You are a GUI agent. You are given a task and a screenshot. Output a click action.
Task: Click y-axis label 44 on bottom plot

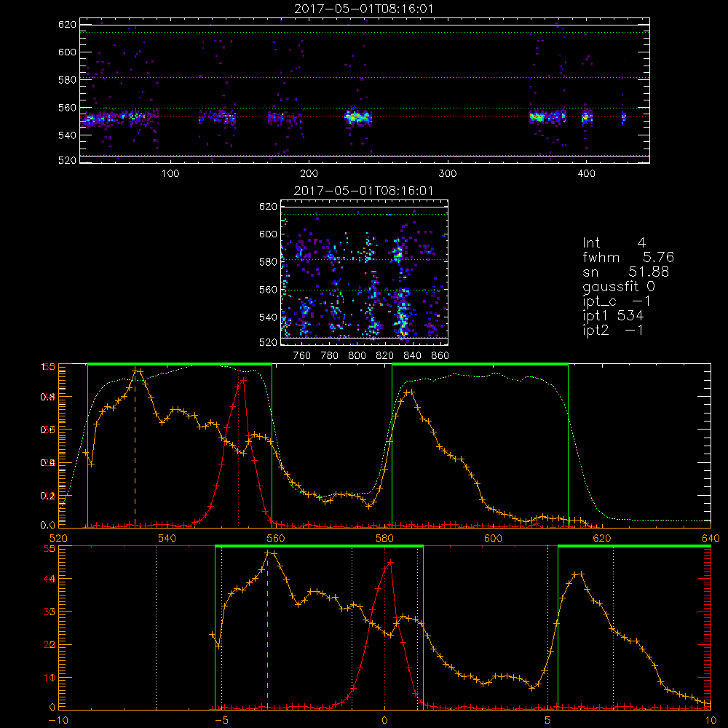tap(50, 579)
